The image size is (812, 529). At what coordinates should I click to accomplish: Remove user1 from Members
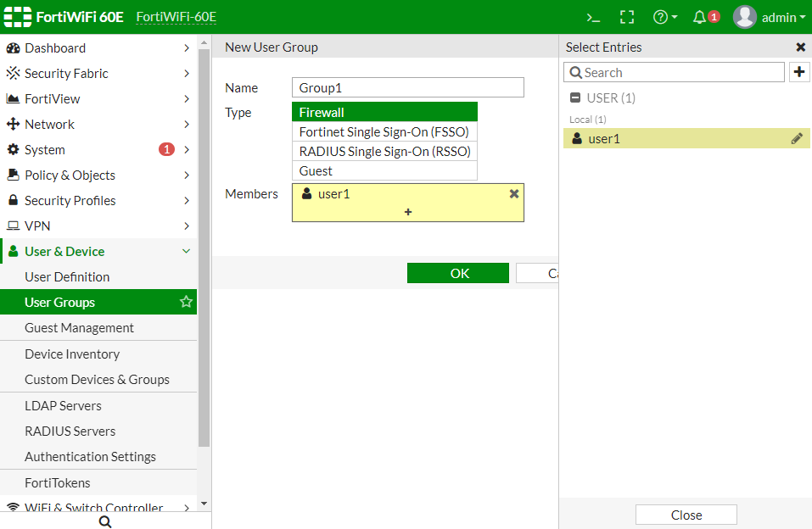point(513,193)
